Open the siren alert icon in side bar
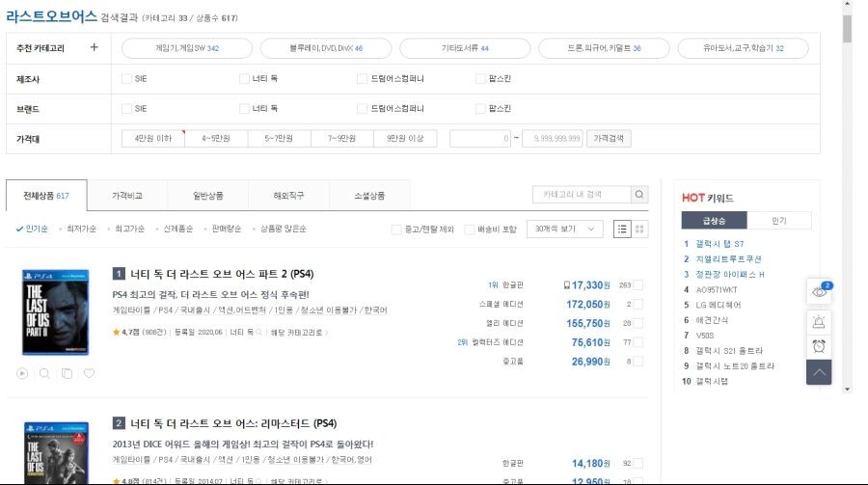Viewport: 868px width, 485px height. tap(819, 321)
